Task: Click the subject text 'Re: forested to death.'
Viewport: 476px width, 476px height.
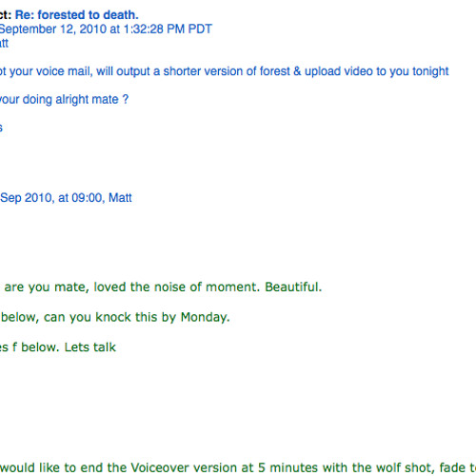Action: pyautogui.click(x=77, y=15)
